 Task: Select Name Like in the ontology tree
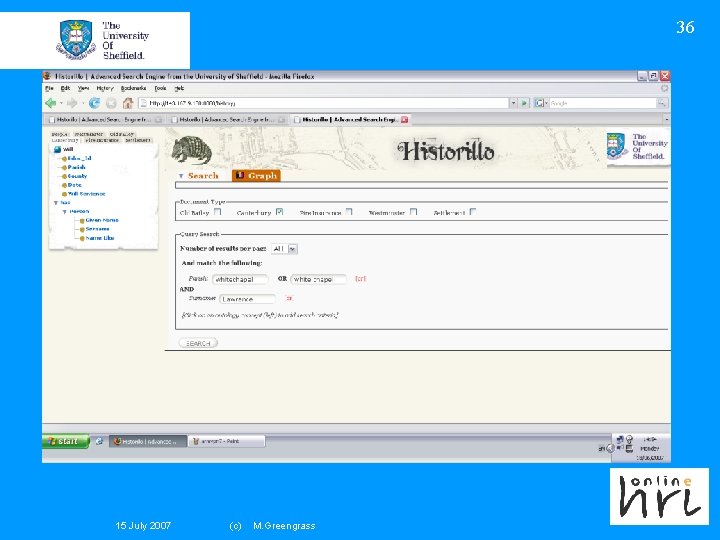pos(100,238)
